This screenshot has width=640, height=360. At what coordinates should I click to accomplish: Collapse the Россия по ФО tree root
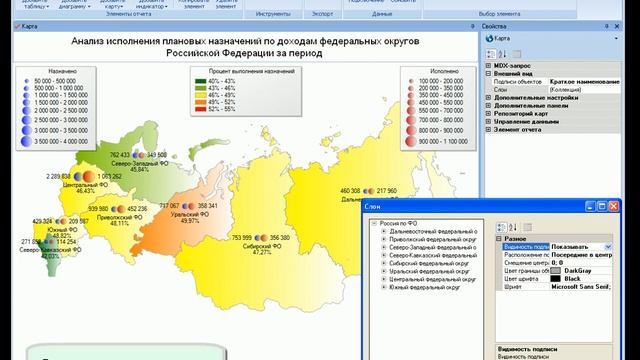[x=374, y=223]
